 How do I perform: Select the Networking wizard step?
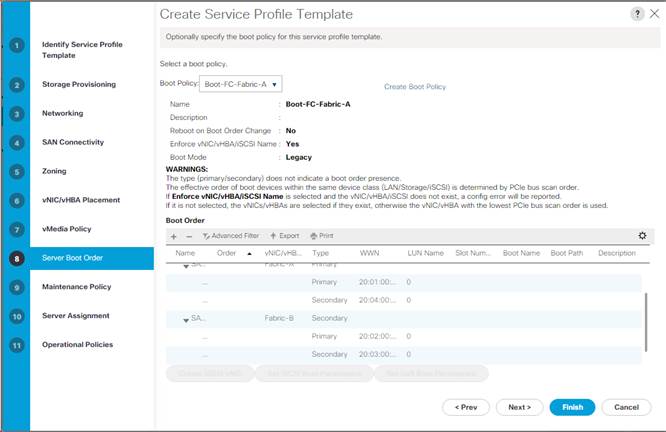pos(62,113)
